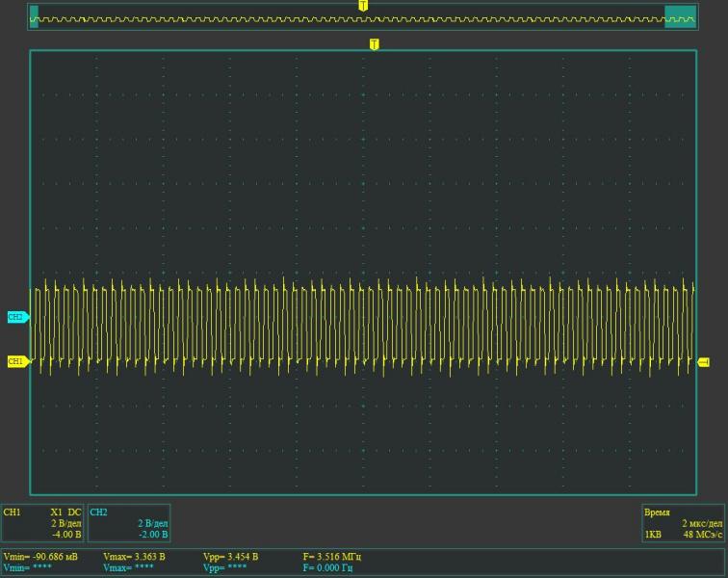Change the X1 probe attenuation on CH1

(x=56, y=512)
